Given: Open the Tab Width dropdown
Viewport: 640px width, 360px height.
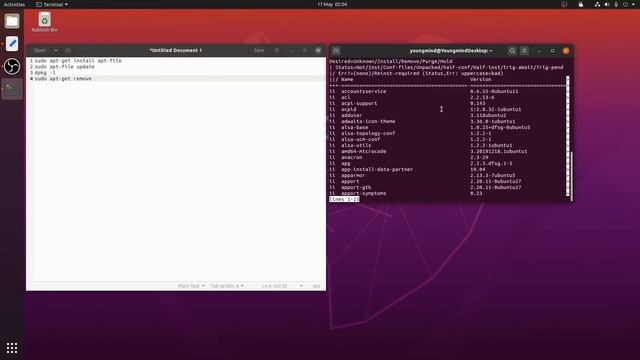Looking at the screenshot, I should 227,286.
